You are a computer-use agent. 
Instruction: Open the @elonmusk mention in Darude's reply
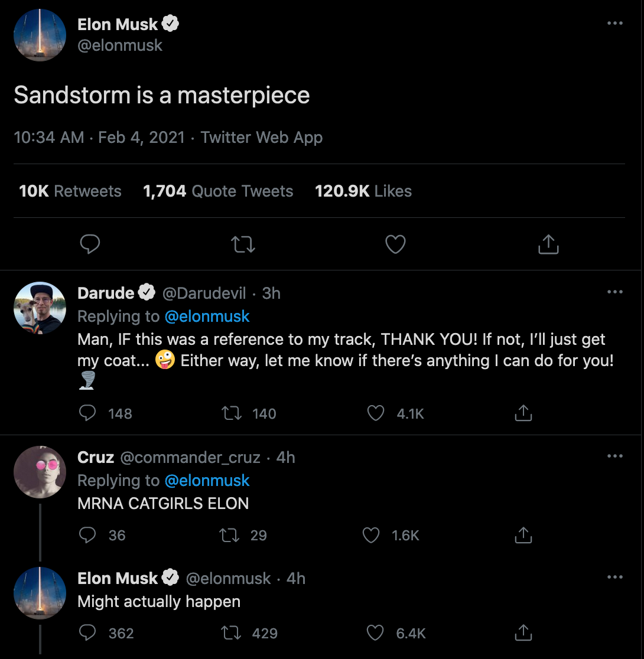(x=207, y=317)
